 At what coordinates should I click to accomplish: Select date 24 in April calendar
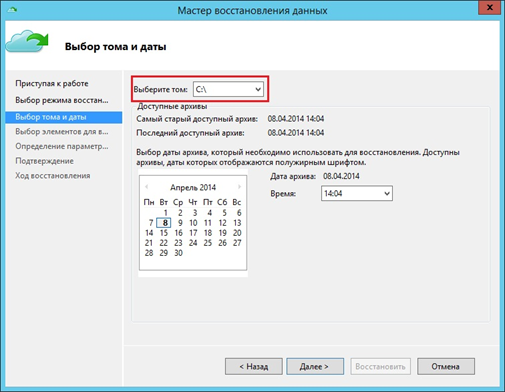[193, 243]
